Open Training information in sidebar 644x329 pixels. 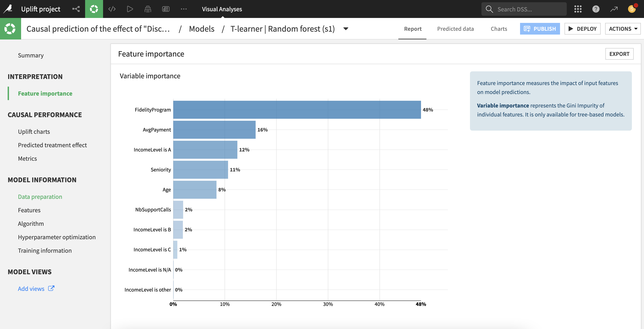click(45, 250)
